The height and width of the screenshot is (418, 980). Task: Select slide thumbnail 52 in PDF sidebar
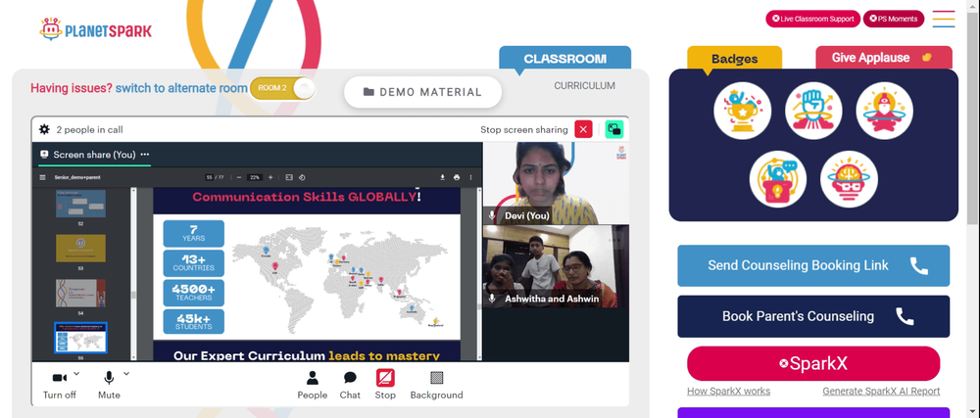tap(80, 204)
